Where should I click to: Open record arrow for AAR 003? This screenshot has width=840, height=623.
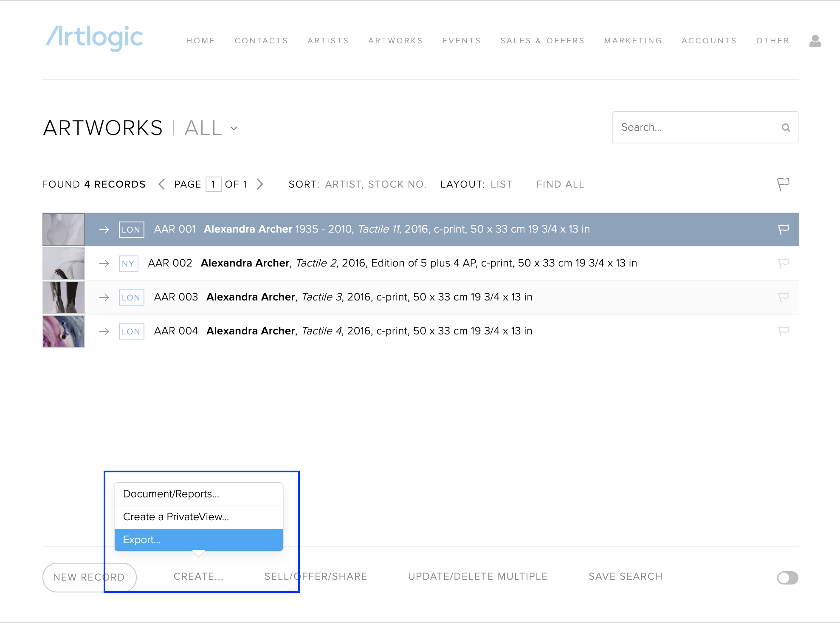click(104, 297)
